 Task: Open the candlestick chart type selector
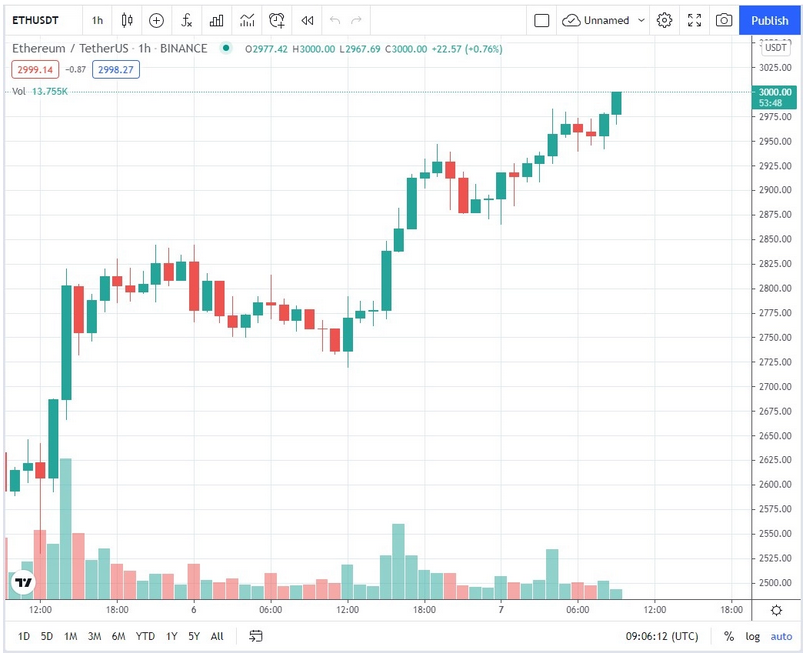[126, 20]
